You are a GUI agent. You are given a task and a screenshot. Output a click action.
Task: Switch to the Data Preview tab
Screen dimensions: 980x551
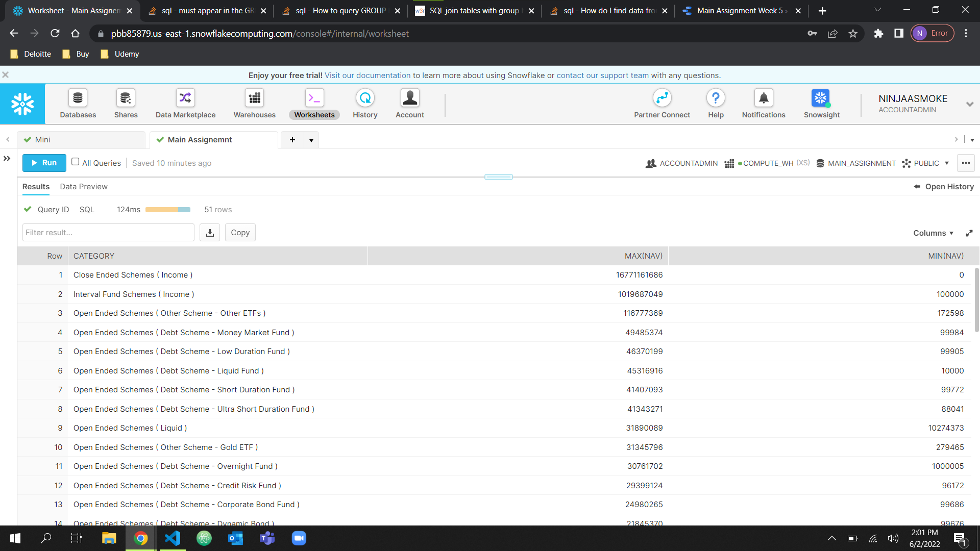[84, 187]
